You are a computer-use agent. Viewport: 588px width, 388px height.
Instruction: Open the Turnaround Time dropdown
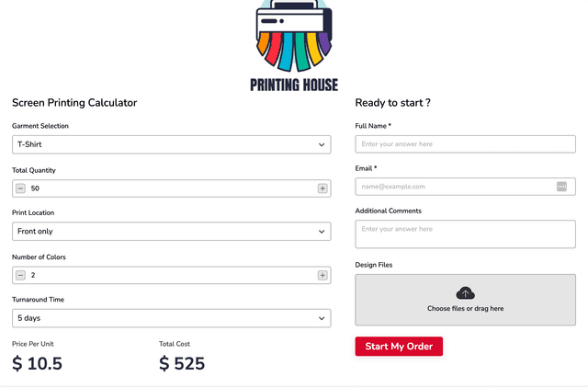[x=171, y=318]
